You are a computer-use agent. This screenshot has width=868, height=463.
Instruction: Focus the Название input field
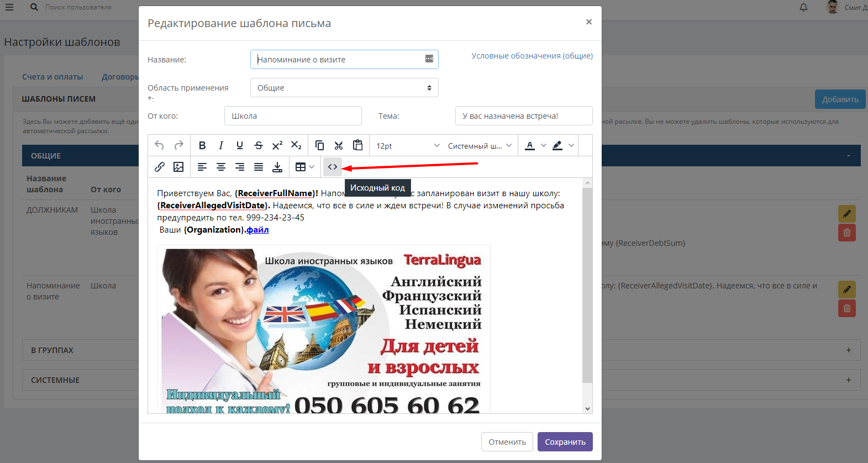point(344,59)
